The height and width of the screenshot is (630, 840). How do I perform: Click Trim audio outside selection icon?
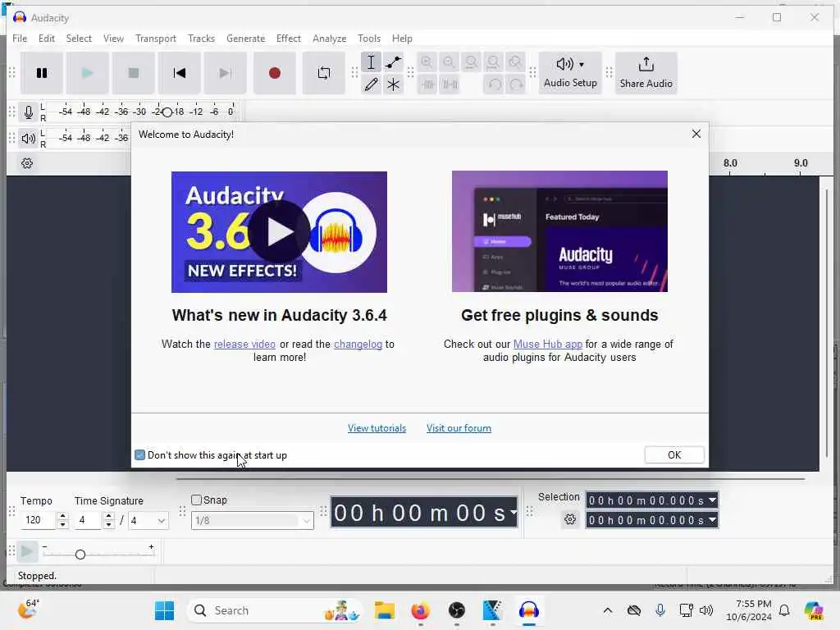(x=427, y=84)
